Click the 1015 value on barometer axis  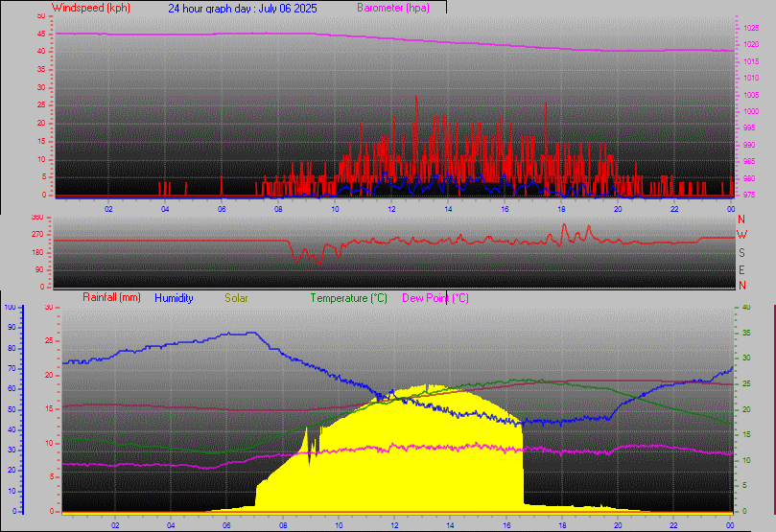[x=751, y=61]
